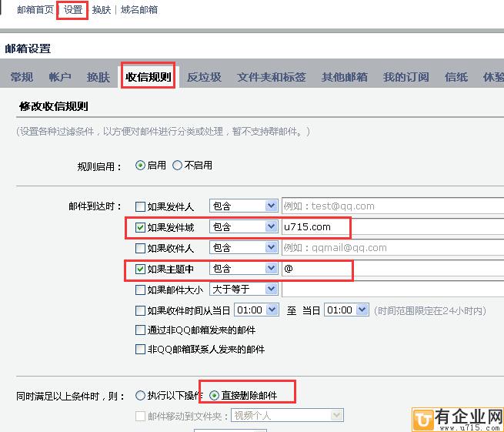This screenshot has height=432, width=504.
Task: Click the sender domain field containing u715.com
Action: (315, 227)
